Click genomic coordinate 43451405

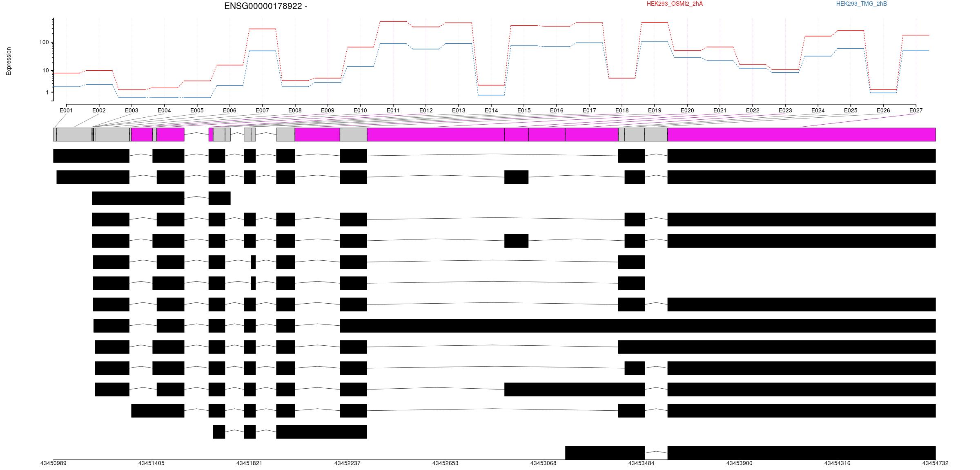click(x=151, y=463)
